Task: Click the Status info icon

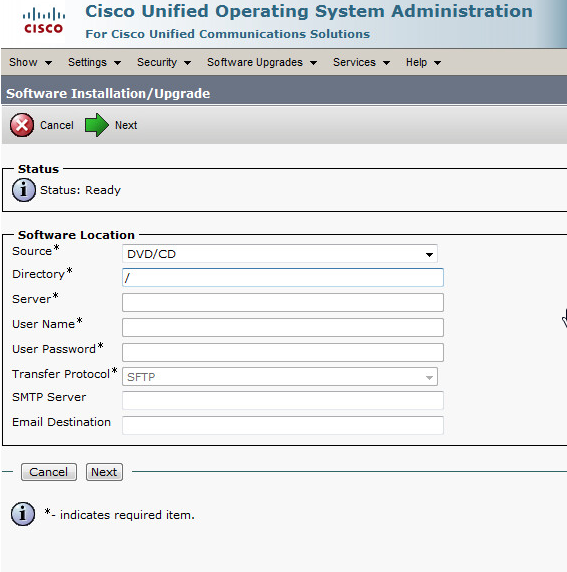Action: pos(24,190)
